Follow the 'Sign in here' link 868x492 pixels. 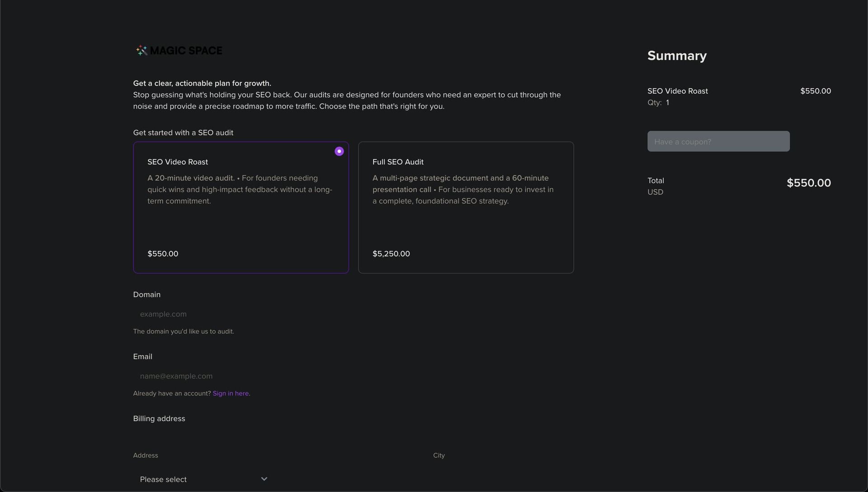(231, 393)
